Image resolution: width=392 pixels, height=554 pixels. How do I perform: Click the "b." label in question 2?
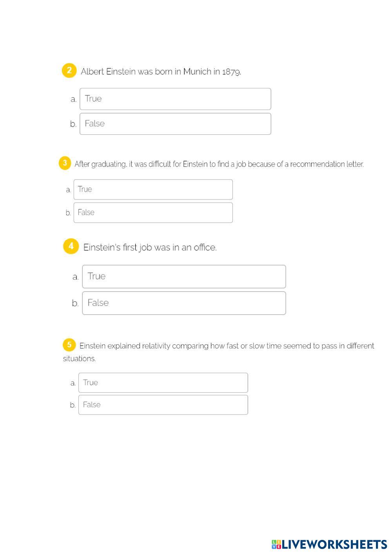(x=73, y=124)
